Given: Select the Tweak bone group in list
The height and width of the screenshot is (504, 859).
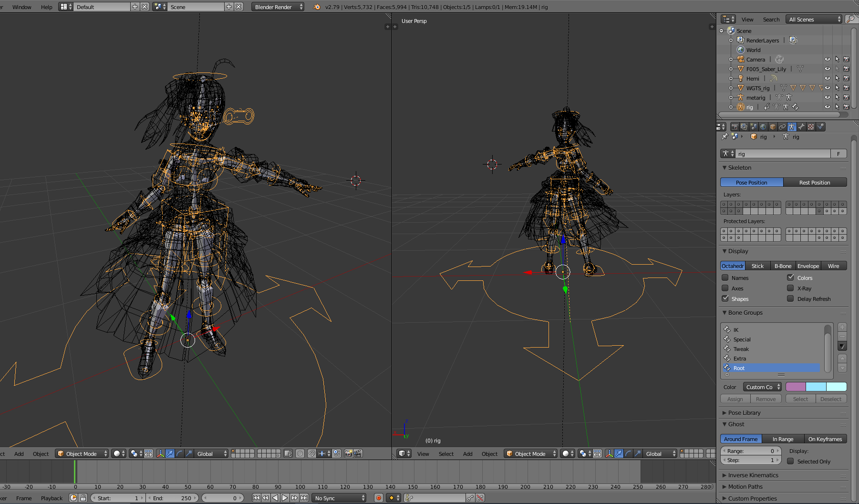Looking at the screenshot, I should point(771,349).
